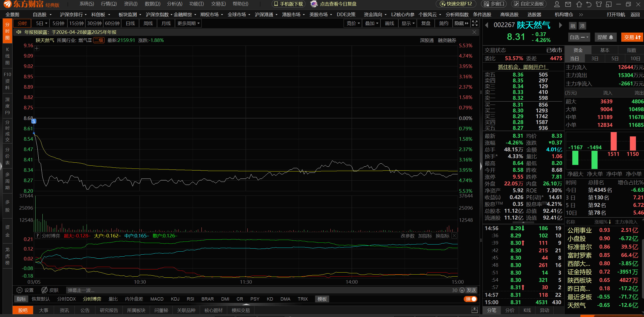
Task: Click the undo back arrow icon
Action: [x=589, y=4]
